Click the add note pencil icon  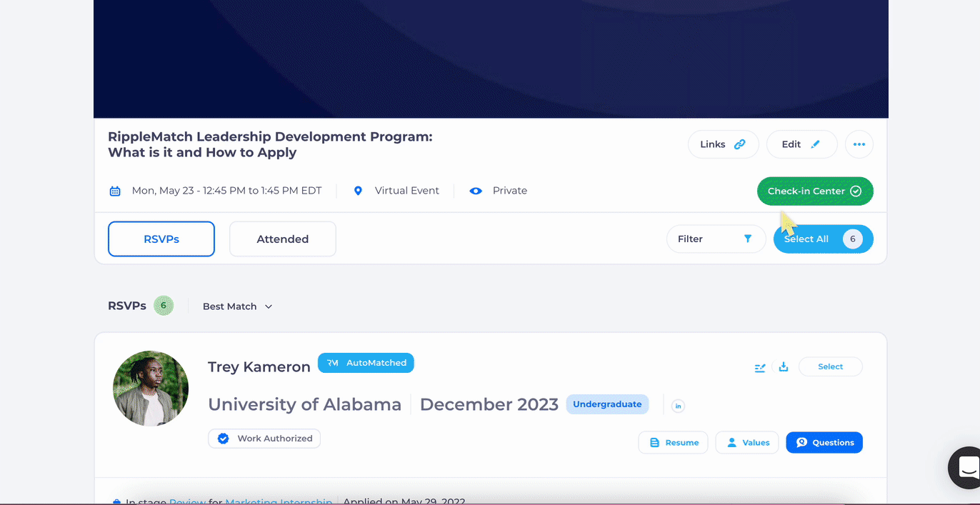pos(760,367)
